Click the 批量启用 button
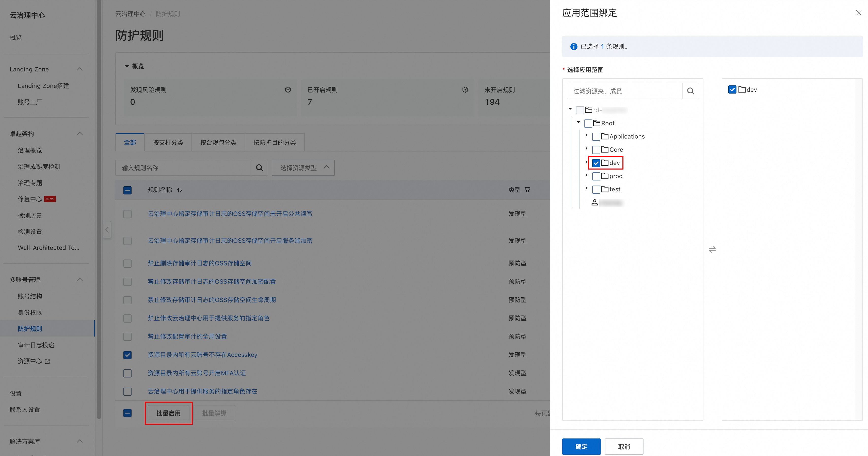868x456 pixels. [168, 413]
